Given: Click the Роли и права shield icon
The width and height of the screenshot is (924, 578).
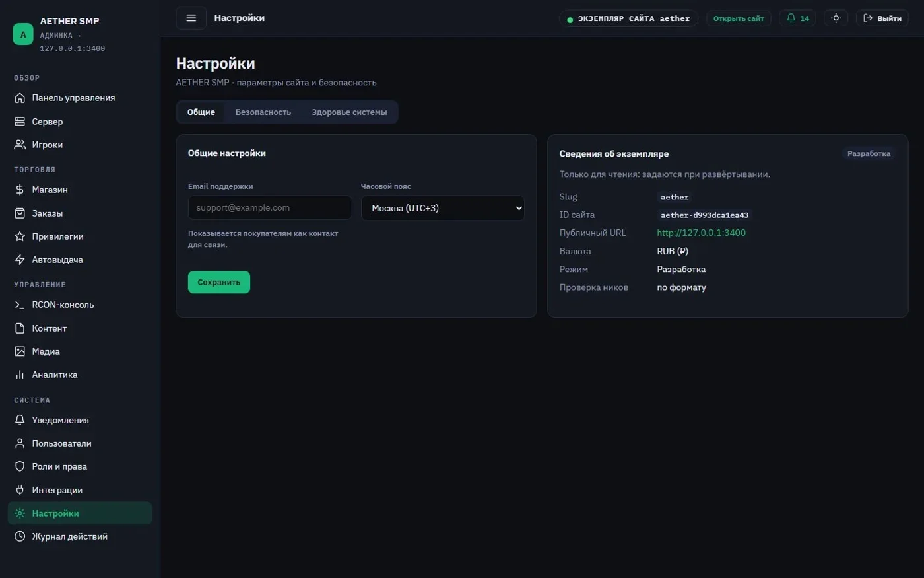Looking at the screenshot, I should click(20, 466).
